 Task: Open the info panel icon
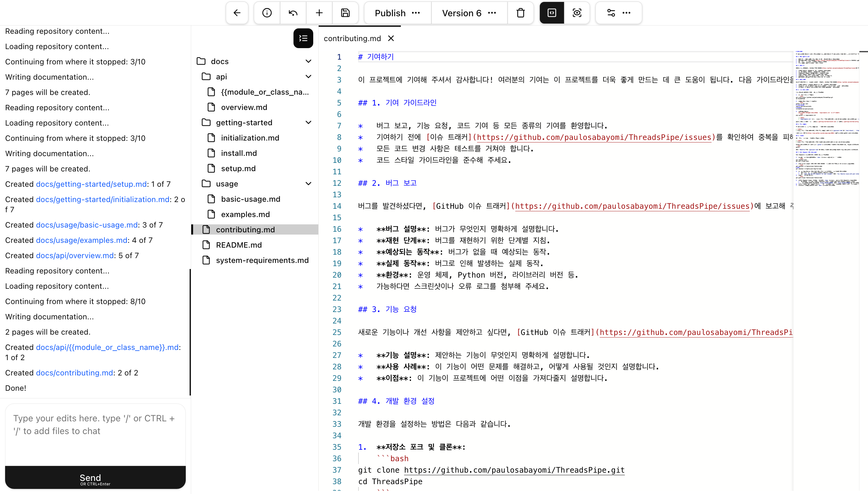267,12
